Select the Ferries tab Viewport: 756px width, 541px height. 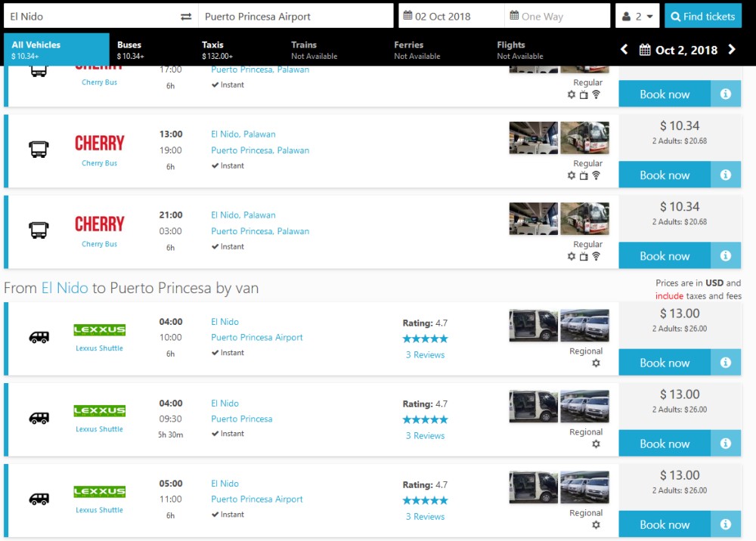pos(417,50)
